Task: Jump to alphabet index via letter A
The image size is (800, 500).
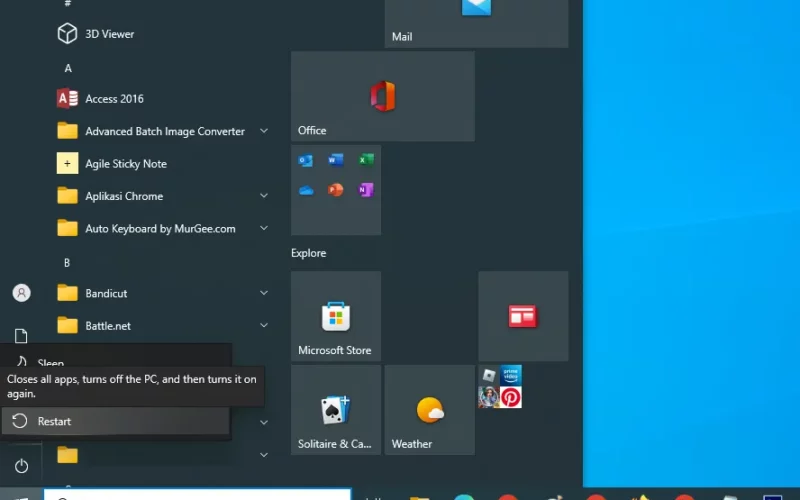Action: tap(68, 68)
